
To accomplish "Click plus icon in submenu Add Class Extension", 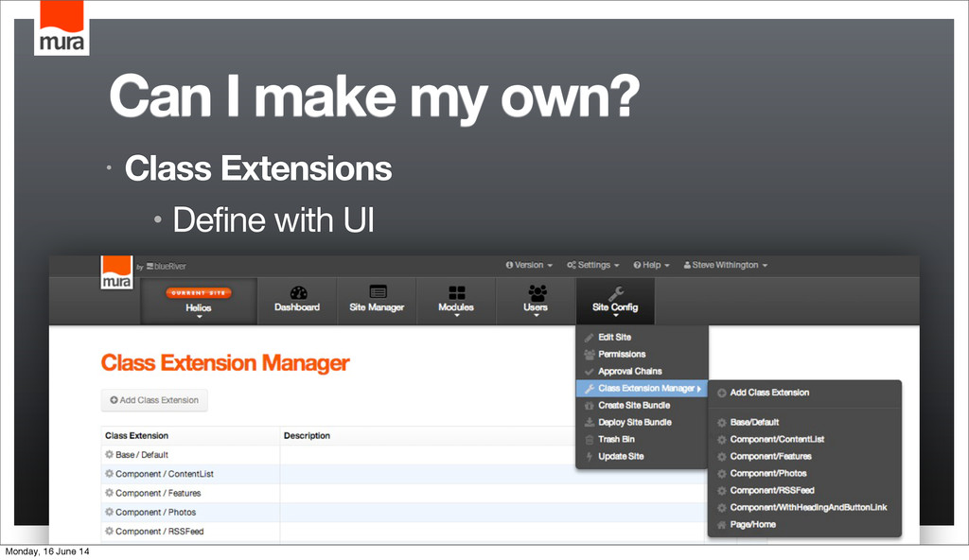I will (x=721, y=394).
